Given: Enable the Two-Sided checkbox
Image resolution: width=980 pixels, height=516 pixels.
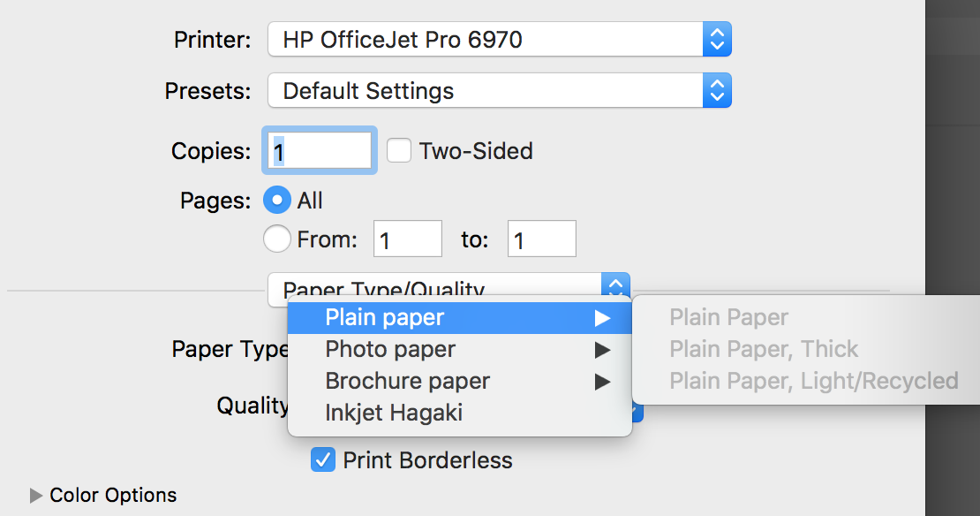Looking at the screenshot, I should pyautogui.click(x=399, y=151).
